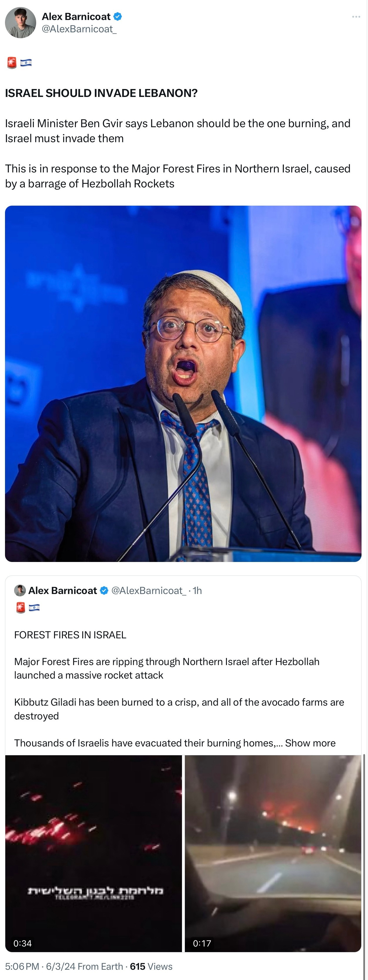Click the Israel flag in quoted tweet
Viewport: 368px width, 980px height.
click(x=34, y=608)
